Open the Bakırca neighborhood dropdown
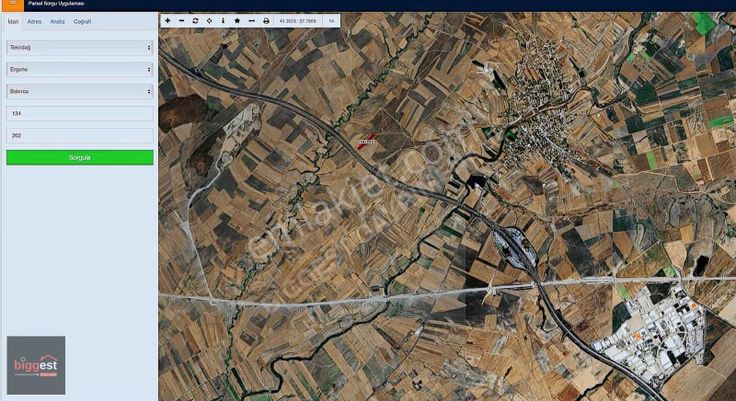736x401 pixels. tap(80, 92)
